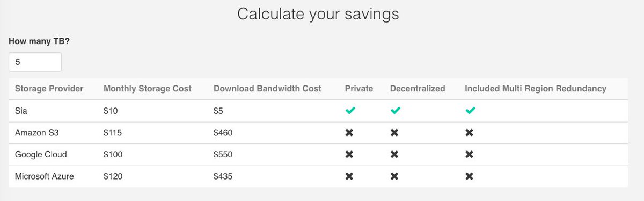The height and width of the screenshot is (201, 644).
Task: Click Microsoft Azure's Redundancy cross icon
Action: [x=469, y=176]
